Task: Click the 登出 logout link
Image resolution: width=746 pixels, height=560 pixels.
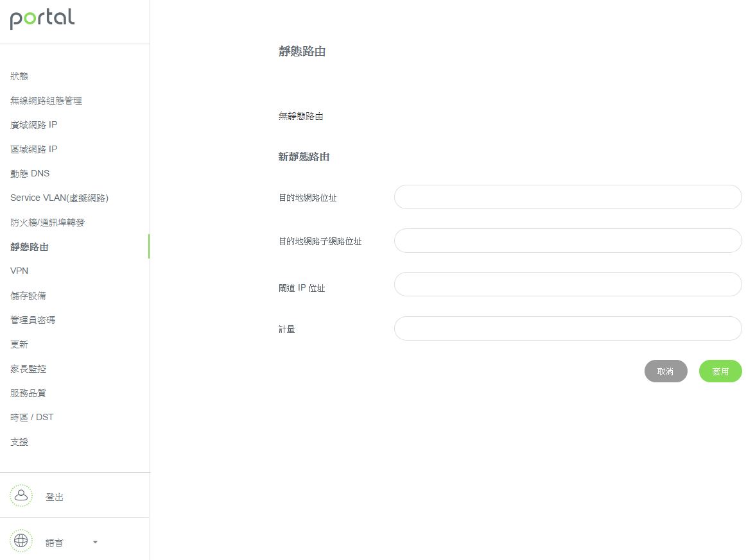Action: pyautogui.click(x=54, y=496)
